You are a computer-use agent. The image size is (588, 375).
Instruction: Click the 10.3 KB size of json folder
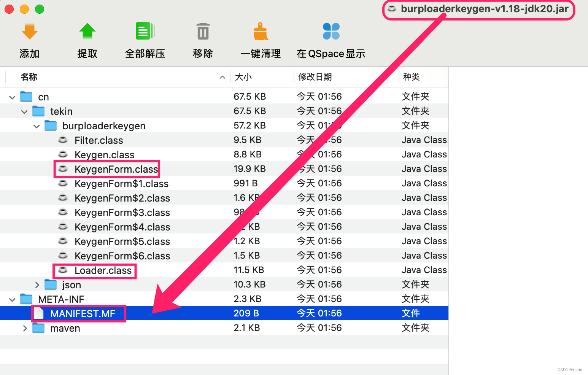coord(250,284)
